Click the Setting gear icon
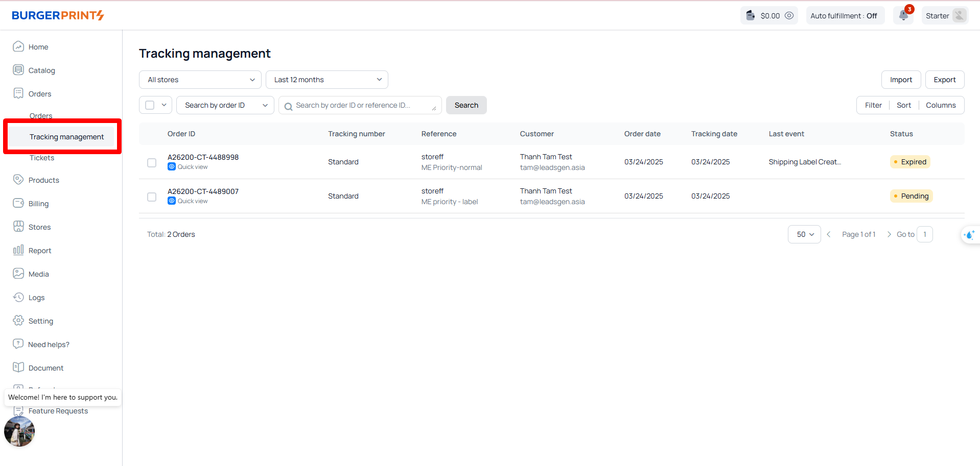The height and width of the screenshot is (466, 980). pyautogui.click(x=18, y=321)
